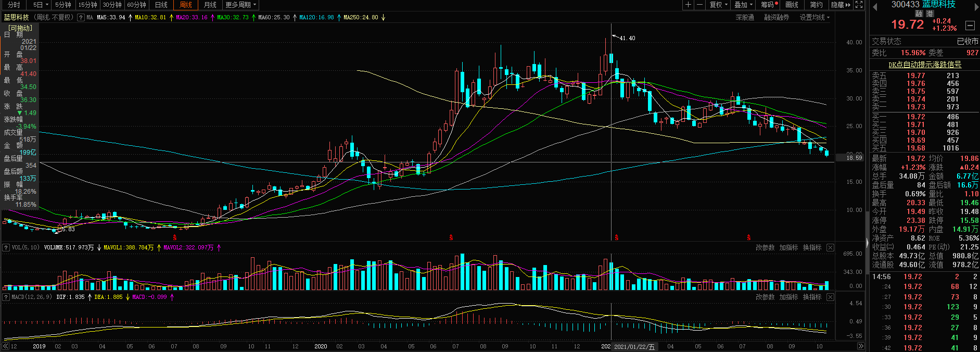Open the 叠加 overlay dropdown
This screenshot has width=980, height=352.
[744, 5]
